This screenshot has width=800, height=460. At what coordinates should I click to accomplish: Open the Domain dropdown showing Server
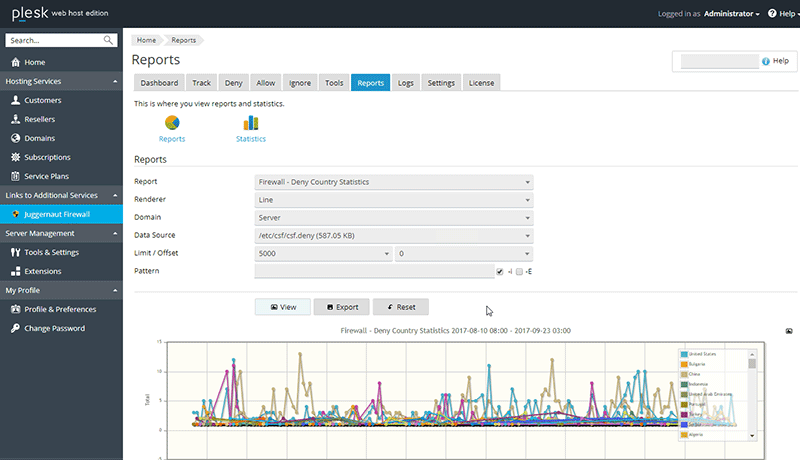(394, 218)
